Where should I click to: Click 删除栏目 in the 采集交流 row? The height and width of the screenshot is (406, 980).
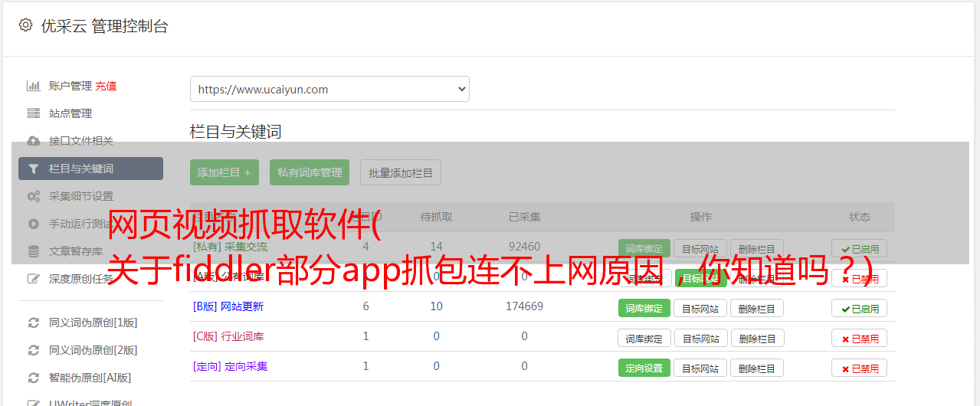point(757,248)
